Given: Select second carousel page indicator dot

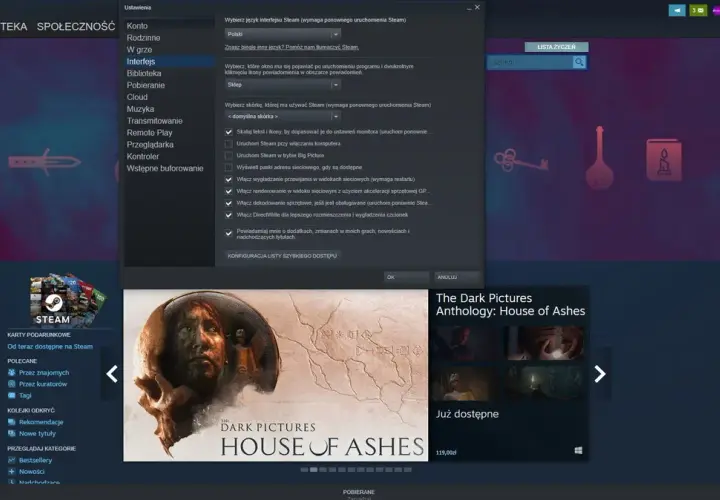Looking at the screenshot, I should (x=314, y=470).
